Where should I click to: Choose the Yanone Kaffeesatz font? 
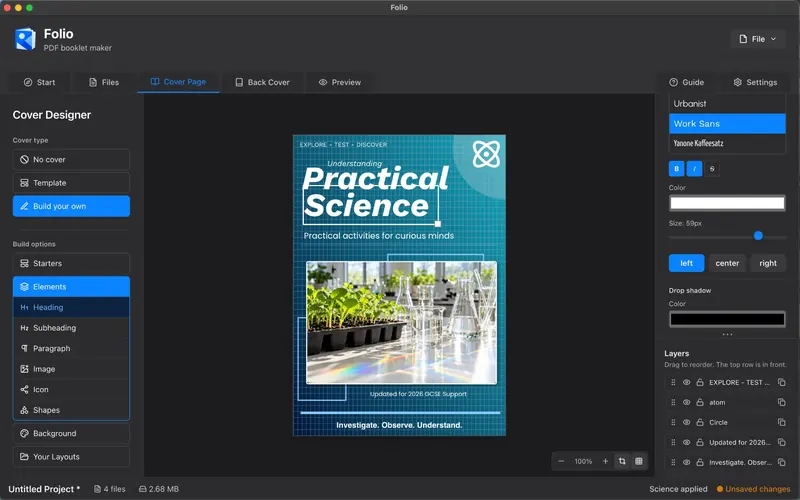(x=727, y=143)
